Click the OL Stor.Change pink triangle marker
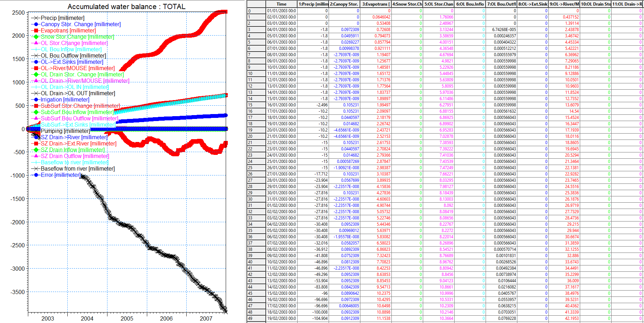 click(x=36, y=43)
